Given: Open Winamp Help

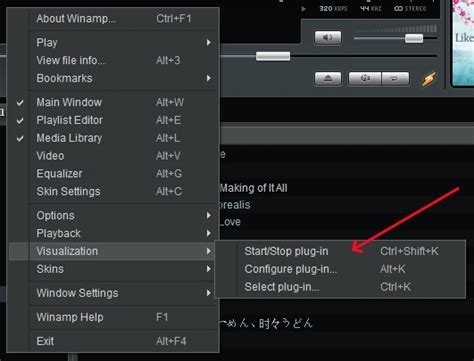Looking at the screenshot, I should click(114, 317).
